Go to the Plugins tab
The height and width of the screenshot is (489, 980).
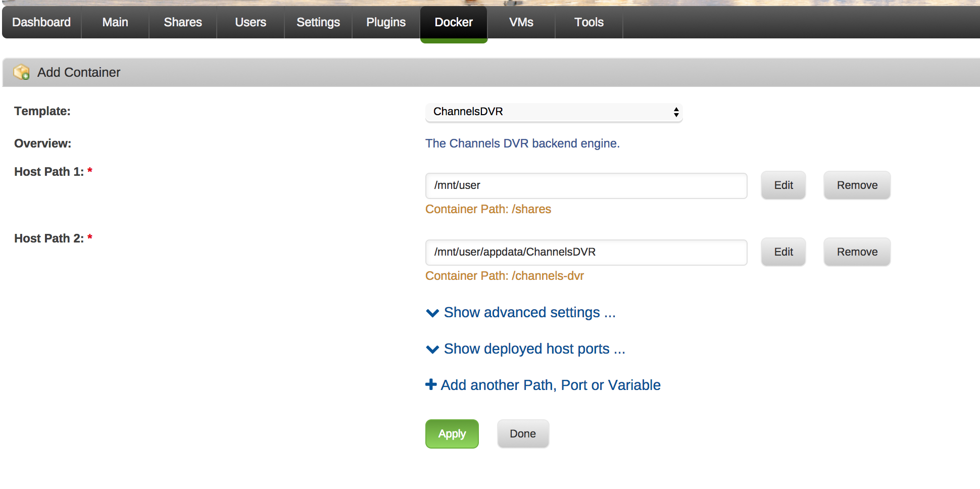coord(386,22)
